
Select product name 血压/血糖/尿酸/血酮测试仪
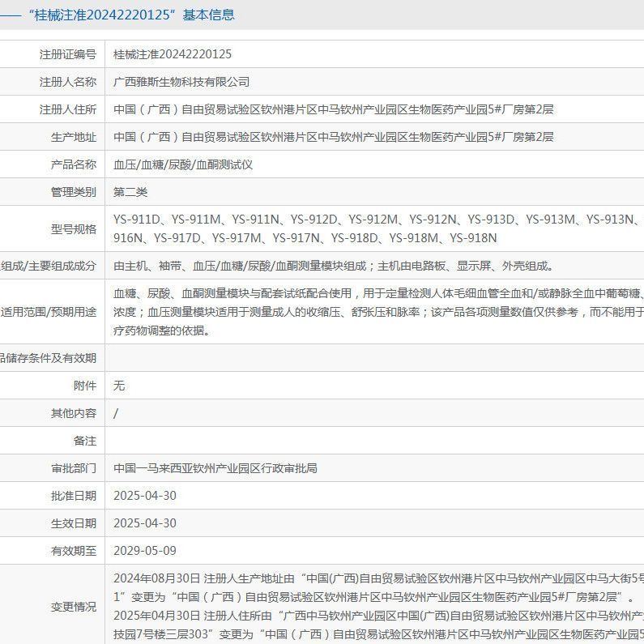183,164
